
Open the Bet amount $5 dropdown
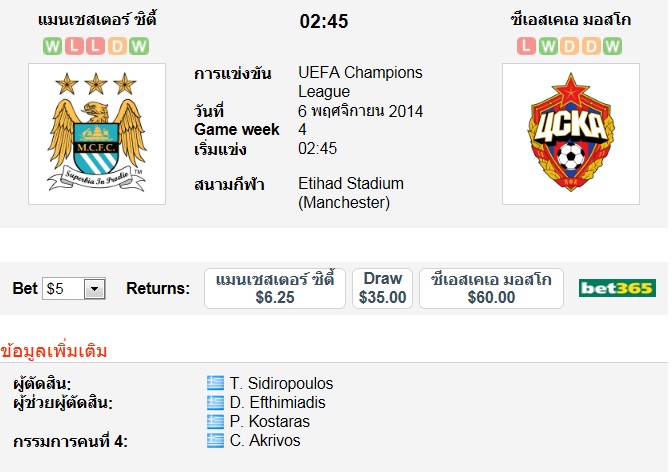click(75, 289)
